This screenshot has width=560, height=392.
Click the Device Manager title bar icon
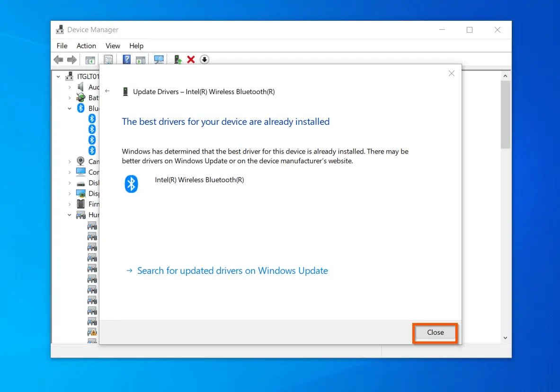[x=60, y=30]
